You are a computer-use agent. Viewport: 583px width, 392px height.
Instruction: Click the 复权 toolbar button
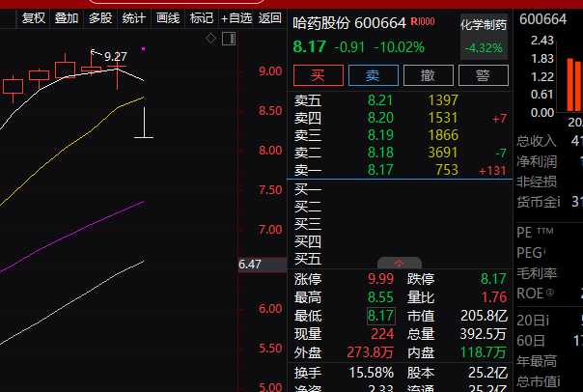point(34,18)
